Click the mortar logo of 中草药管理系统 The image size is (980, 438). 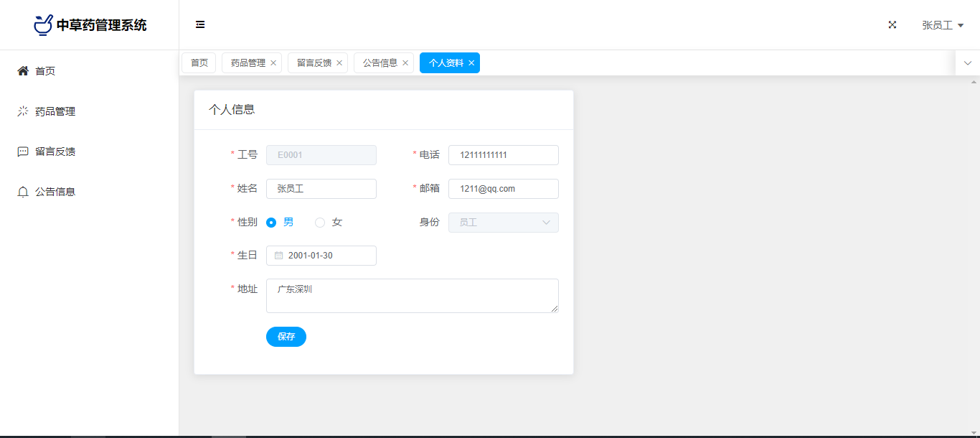coord(43,24)
